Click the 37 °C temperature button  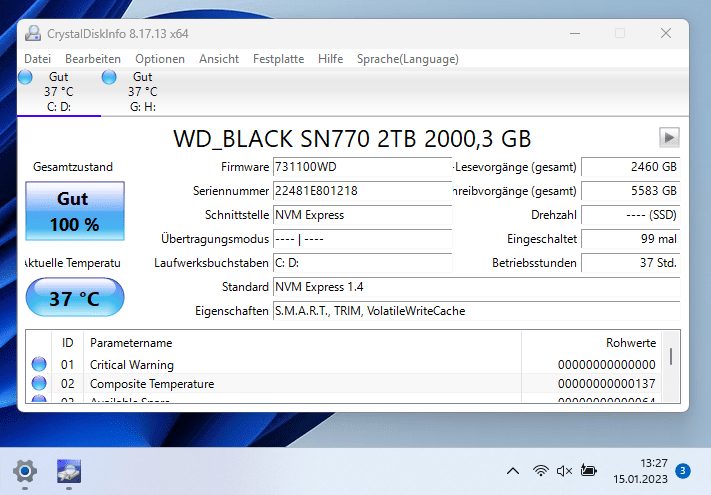(75, 297)
